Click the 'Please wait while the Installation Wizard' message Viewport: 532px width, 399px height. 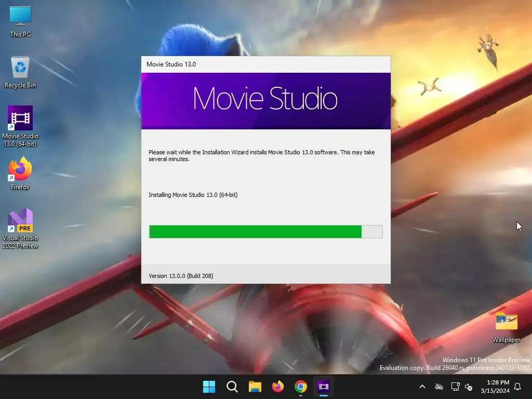[x=262, y=155]
